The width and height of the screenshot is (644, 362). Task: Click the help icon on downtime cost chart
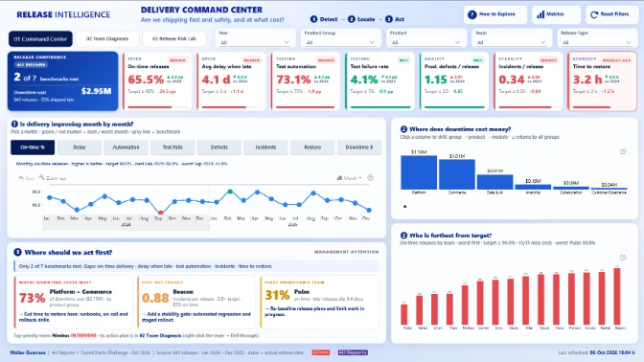(x=623, y=152)
